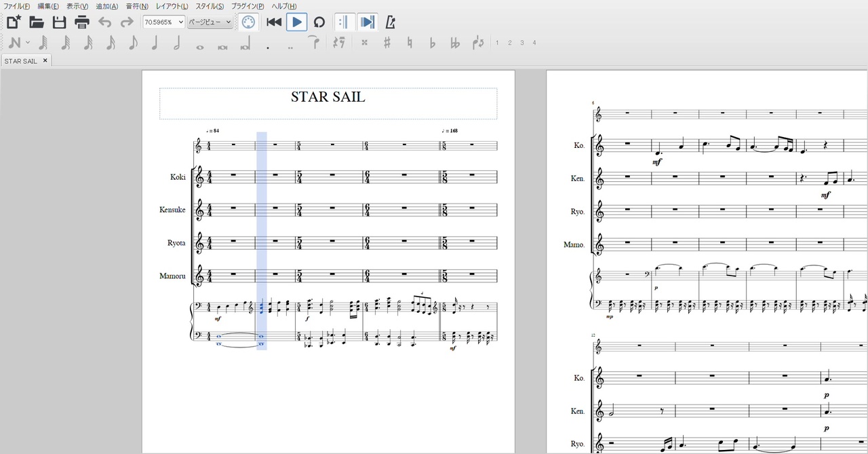
Task: Select the Mamo. abbreviated staff name
Action: [574, 244]
